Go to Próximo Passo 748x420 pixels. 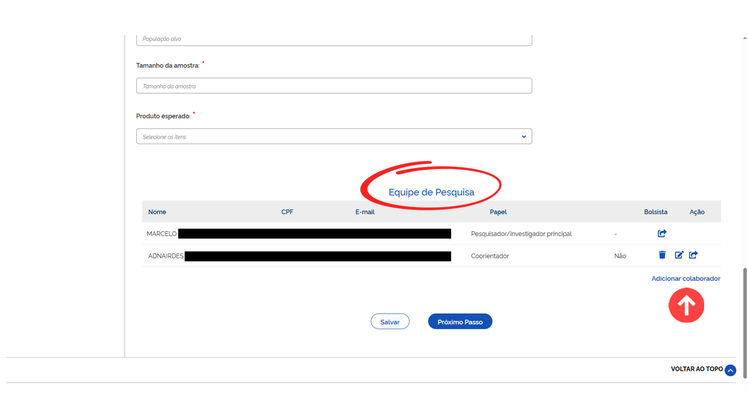click(x=460, y=322)
